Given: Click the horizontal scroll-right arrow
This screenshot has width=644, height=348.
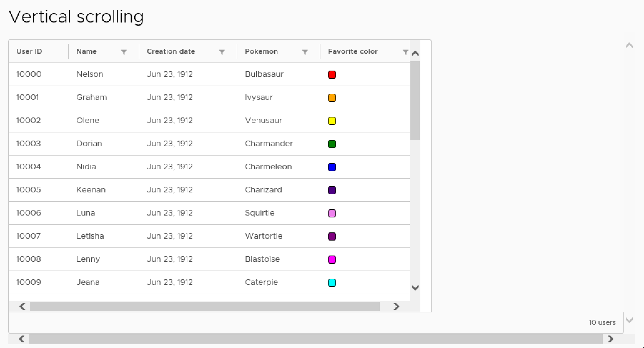Looking at the screenshot, I should pyautogui.click(x=396, y=306).
